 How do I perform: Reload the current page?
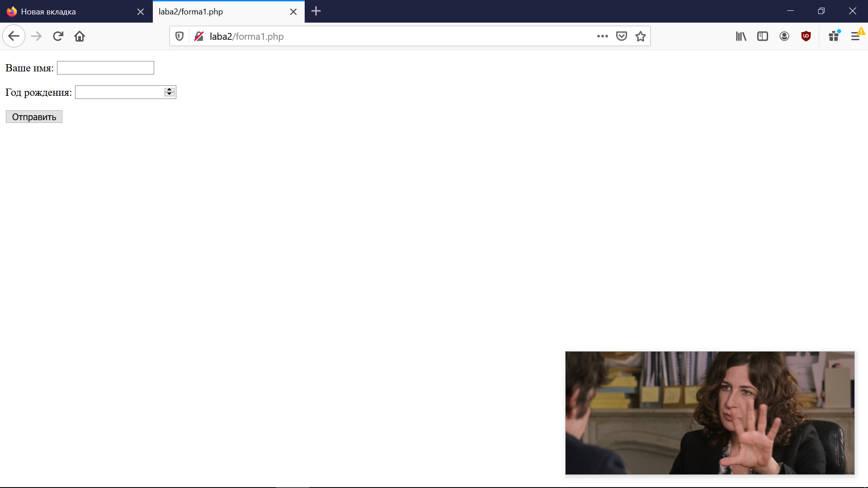(x=58, y=36)
